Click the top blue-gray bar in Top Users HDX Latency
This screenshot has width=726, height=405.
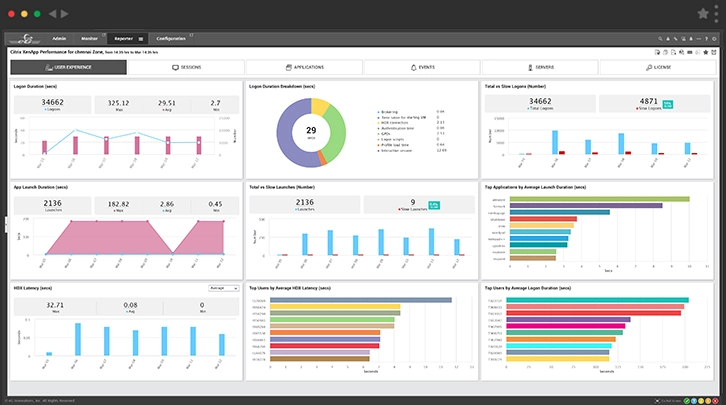[361, 300]
